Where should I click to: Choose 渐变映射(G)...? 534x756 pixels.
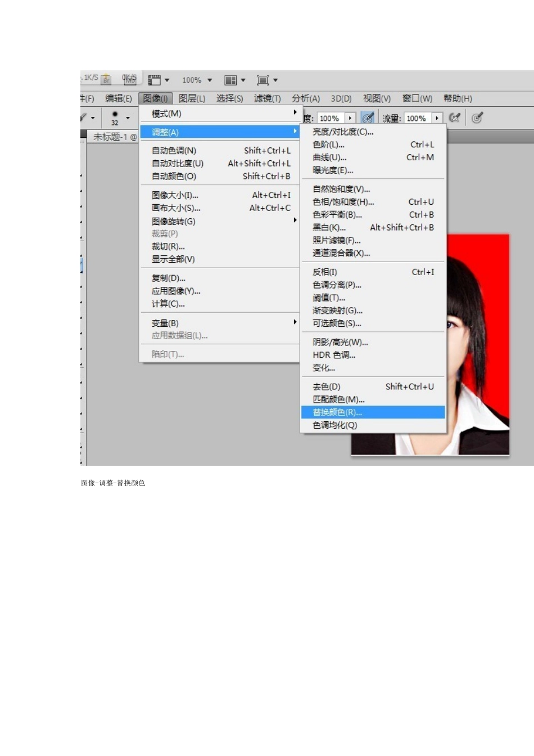(373, 310)
